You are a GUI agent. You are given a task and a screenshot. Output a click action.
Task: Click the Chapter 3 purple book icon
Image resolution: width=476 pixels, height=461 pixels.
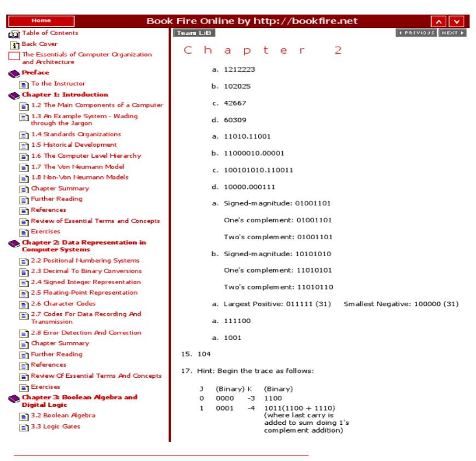point(14,399)
